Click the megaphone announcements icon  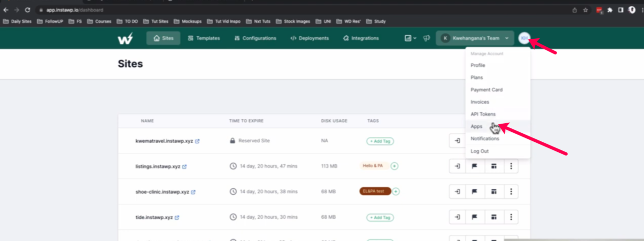tap(427, 38)
